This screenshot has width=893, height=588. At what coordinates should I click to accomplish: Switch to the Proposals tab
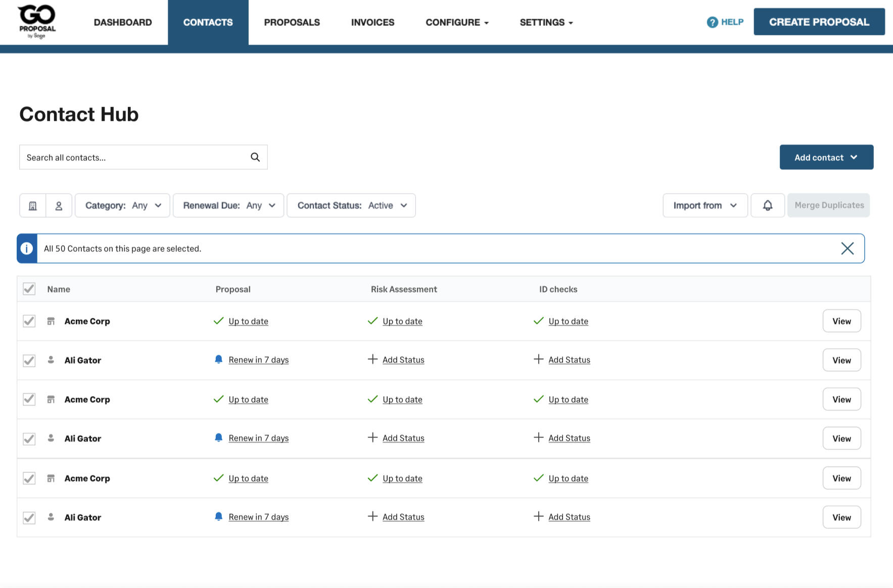pyautogui.click(x=292, y=22)
